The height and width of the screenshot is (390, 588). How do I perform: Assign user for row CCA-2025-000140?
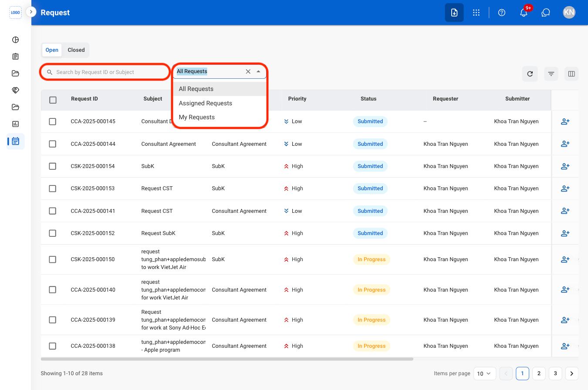pyautogui.click(x=565, y=289)
